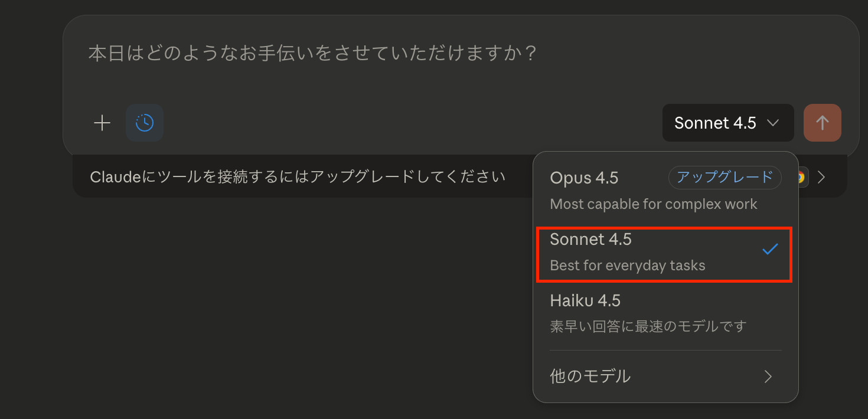Click the 'Most capable for complex work' description
The height and width of the screenshot is (419, 868).
(x=653, y=204)
